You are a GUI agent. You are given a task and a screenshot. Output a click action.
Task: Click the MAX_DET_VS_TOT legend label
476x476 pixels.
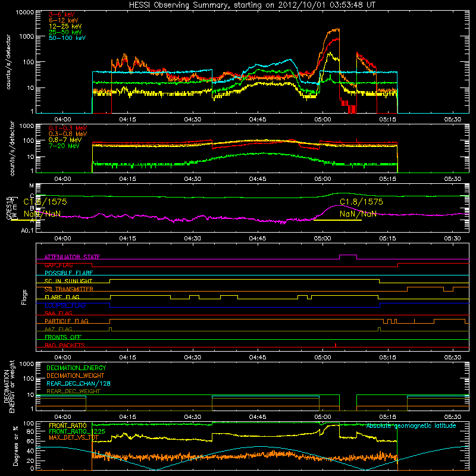tap(74, 437)
